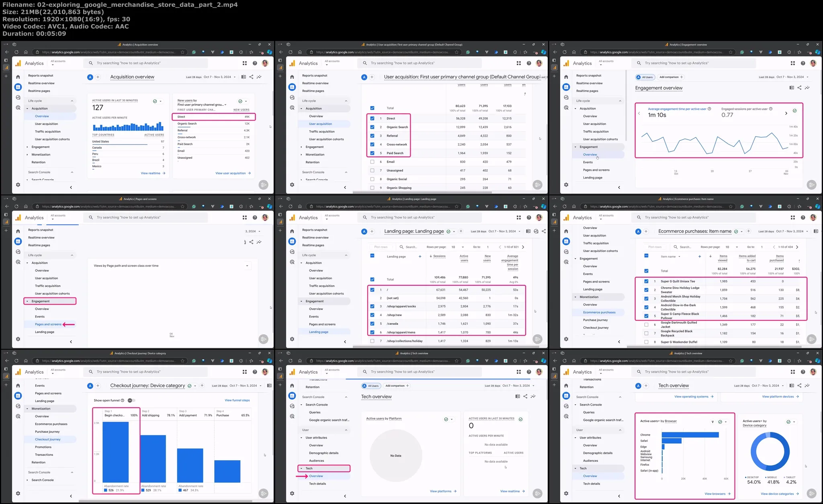Viewport: 823px width, 504px height.
Task: Open Explore icon in Acquisition overview sidebar
Action: pos(18,97)
